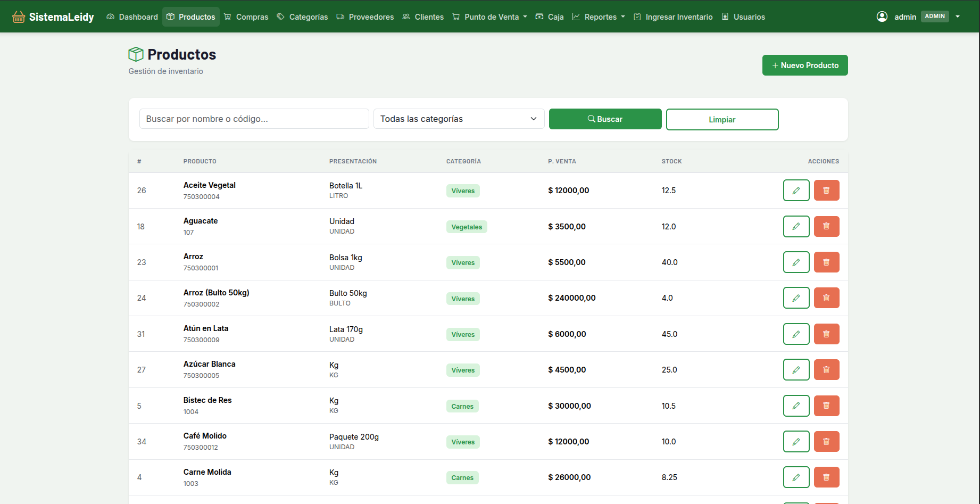
Task: Click the STOCK column header
Action: pyautogui.click(x=671, y=161)
